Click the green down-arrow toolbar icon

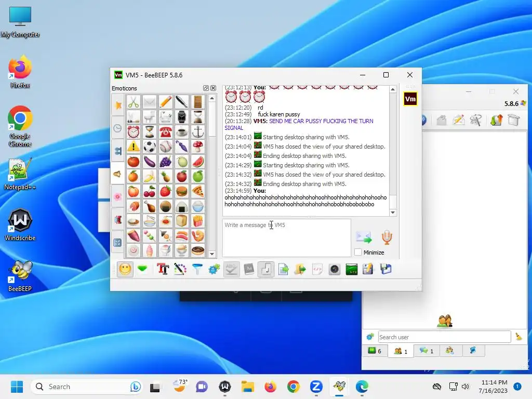pos(142,270)
